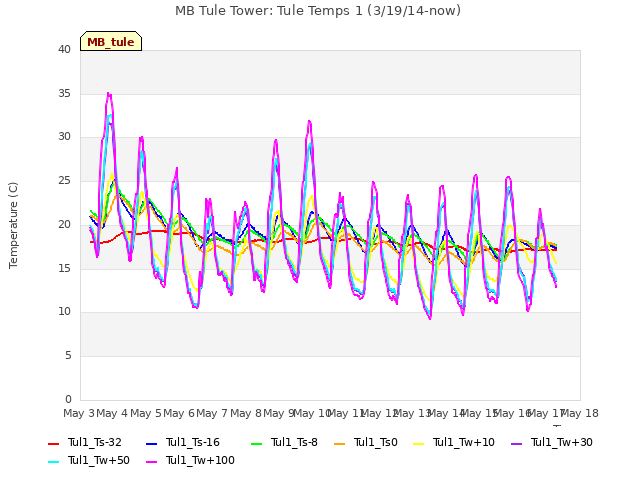Select the Tul1_Tw+30 legend label
This screenshot has height=480, width=640.
pyautogui.click(x=562, y=442)
